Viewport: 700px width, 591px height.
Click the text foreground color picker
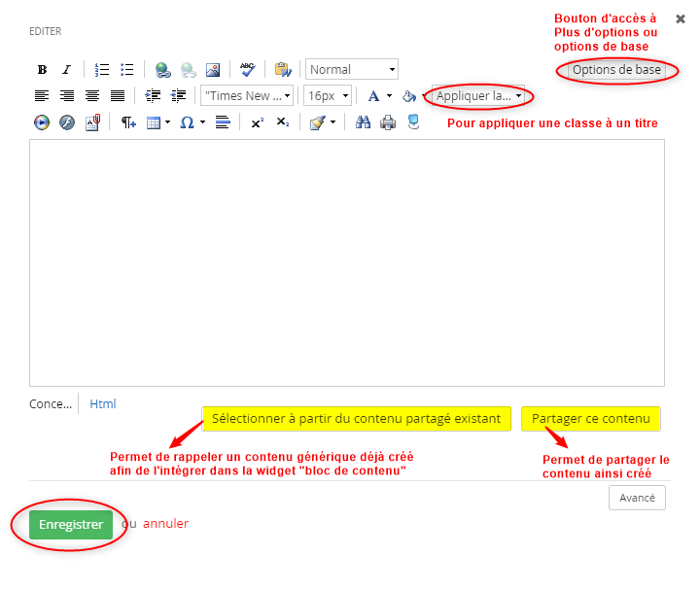tap(373, 96)
